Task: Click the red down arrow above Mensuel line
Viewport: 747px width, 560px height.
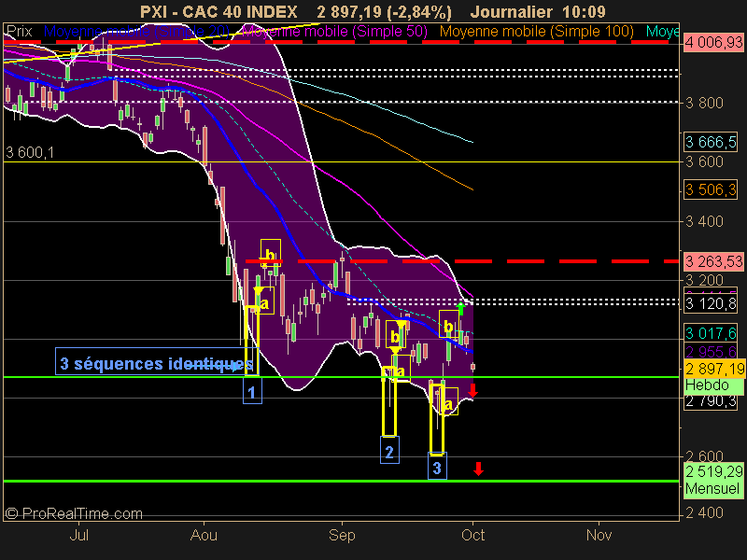Action: [x=479, y=469]
